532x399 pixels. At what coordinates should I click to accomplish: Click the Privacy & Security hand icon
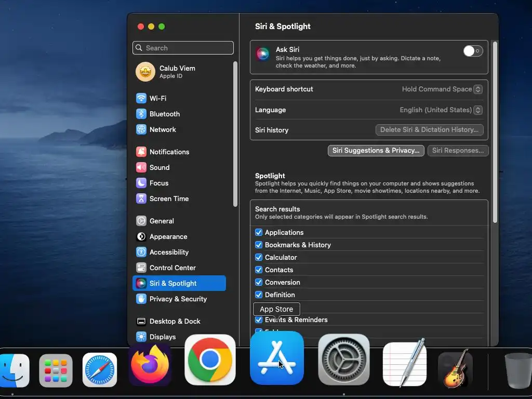(141, 299)
